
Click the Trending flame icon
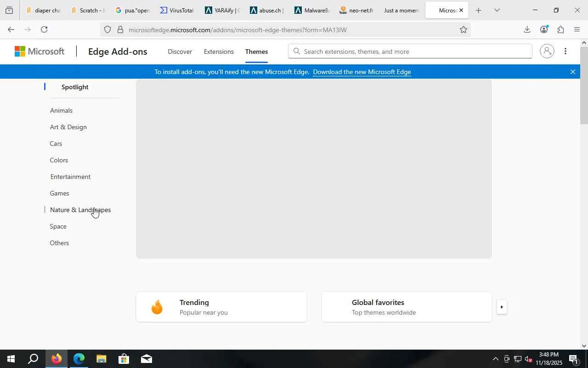pyautogui.click(x=157, y=307)
